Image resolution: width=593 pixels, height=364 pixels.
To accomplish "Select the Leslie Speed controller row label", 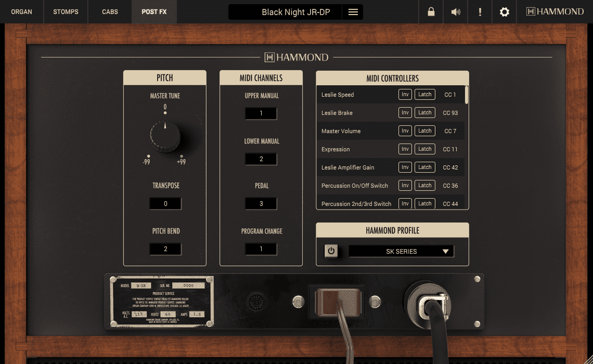I will coord(338,95).
